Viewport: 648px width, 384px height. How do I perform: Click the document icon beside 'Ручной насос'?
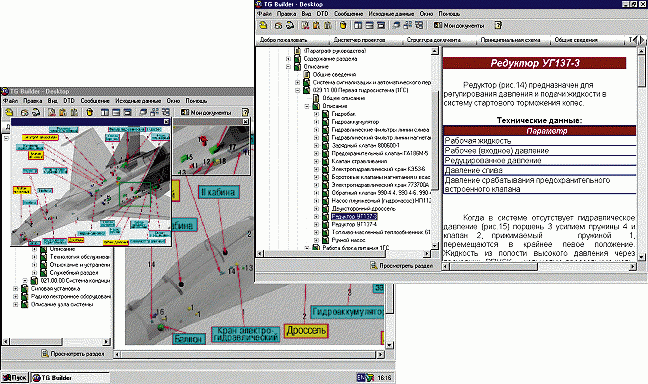click(x=326, y=240)
